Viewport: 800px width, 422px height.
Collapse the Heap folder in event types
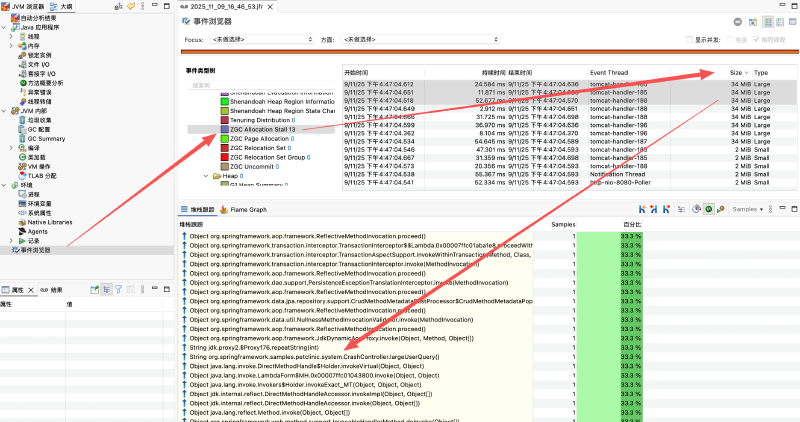tap(205, 175)
